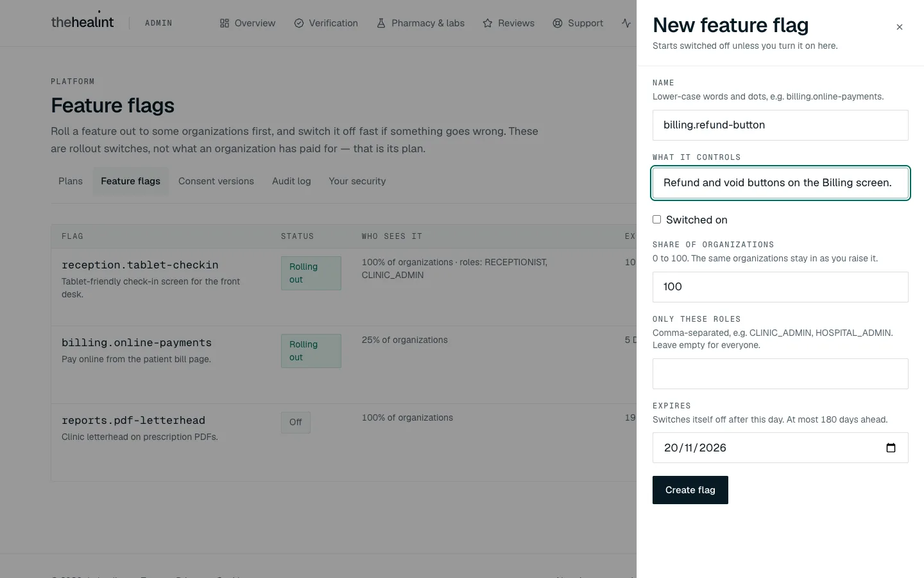Viewport: 924px width, 578px height.
Task: Select the Feature flags tab
Action: click(131, 181)
